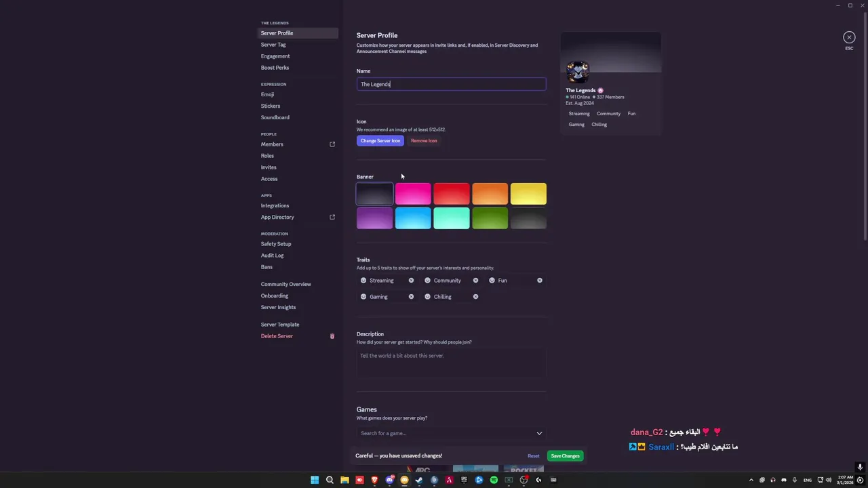
Task: Click the server avatar in the preview card
Action: click(x=578, y=71)
